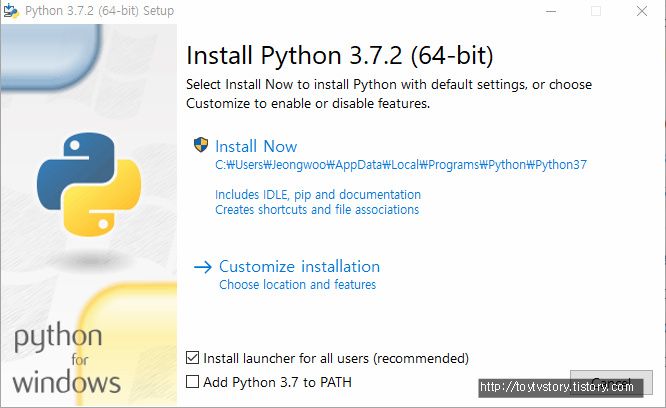666x408 pixels.
Task: Click the UAC shield icon beside Install Now
Action: coord(201,145)
